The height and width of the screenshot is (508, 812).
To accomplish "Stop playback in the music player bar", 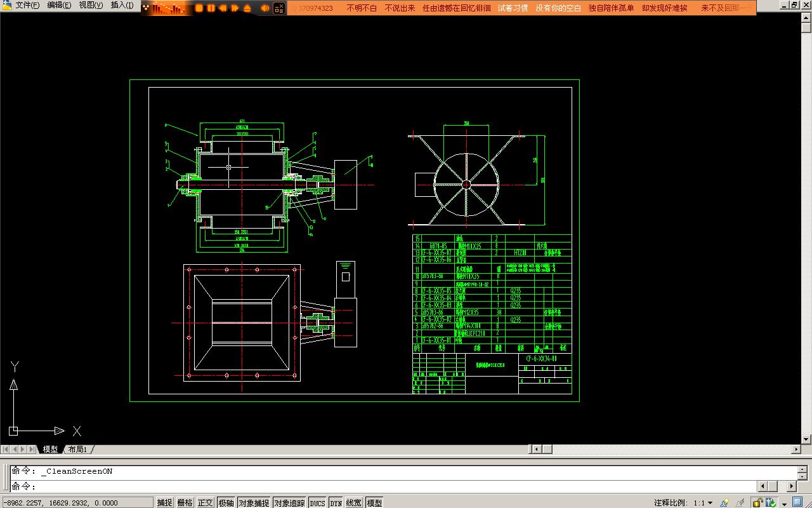I will tap(199, 8).
